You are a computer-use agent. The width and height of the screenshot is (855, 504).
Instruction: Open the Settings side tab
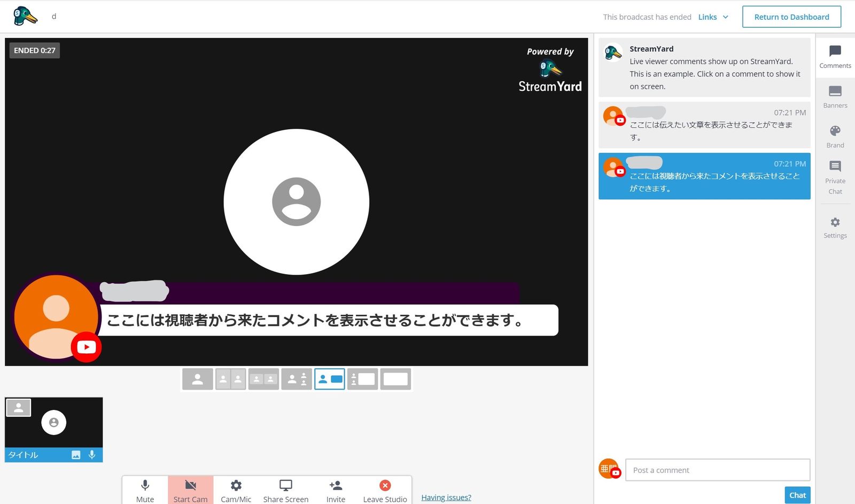(x=835, y=228)
